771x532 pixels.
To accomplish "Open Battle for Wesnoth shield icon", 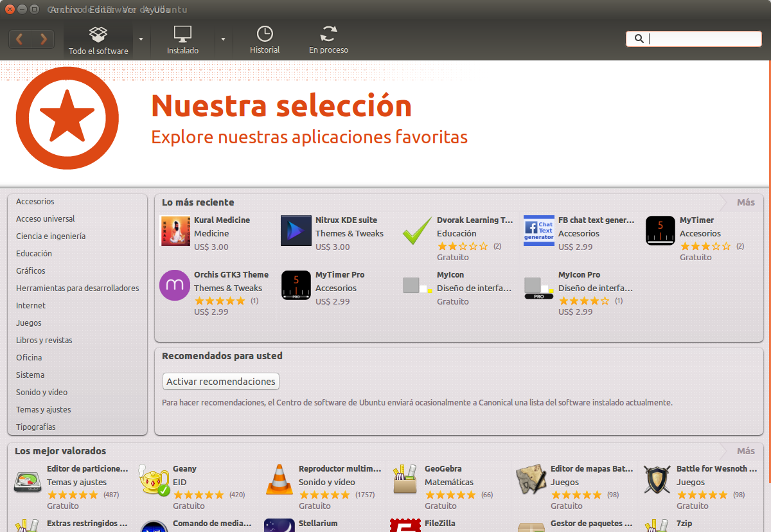I will [657, 480].
